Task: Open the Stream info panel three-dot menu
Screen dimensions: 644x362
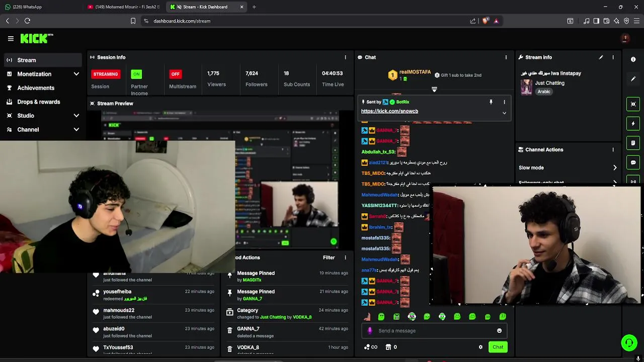Action: coord(613,57)
